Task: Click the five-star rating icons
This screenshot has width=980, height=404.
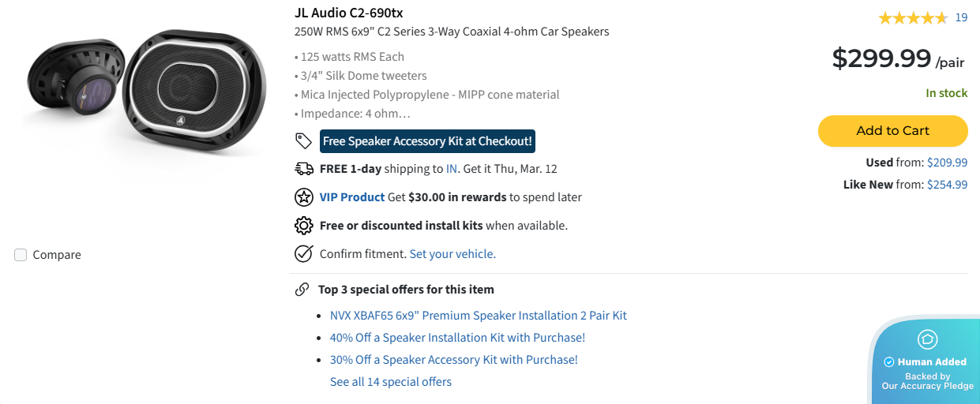Action: [912, 18]
